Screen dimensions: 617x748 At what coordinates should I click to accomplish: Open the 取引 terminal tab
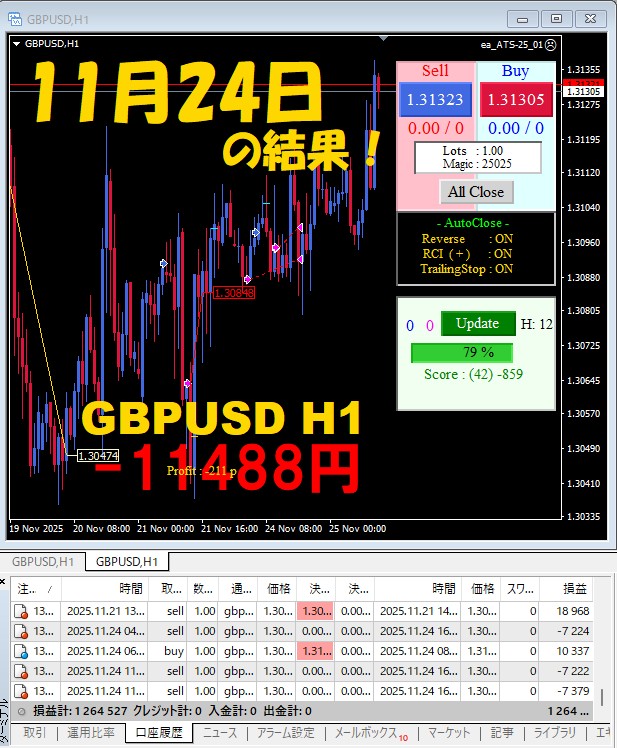click(34, 733)
